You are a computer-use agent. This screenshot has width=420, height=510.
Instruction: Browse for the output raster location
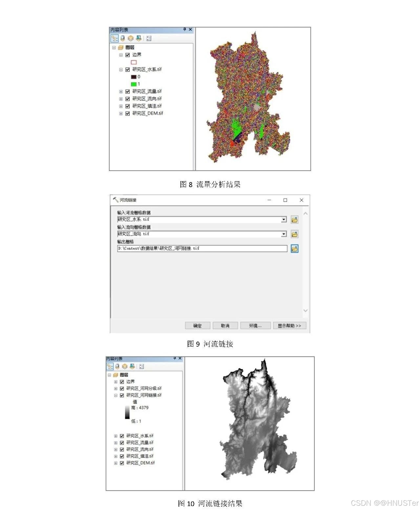(295, 248)
